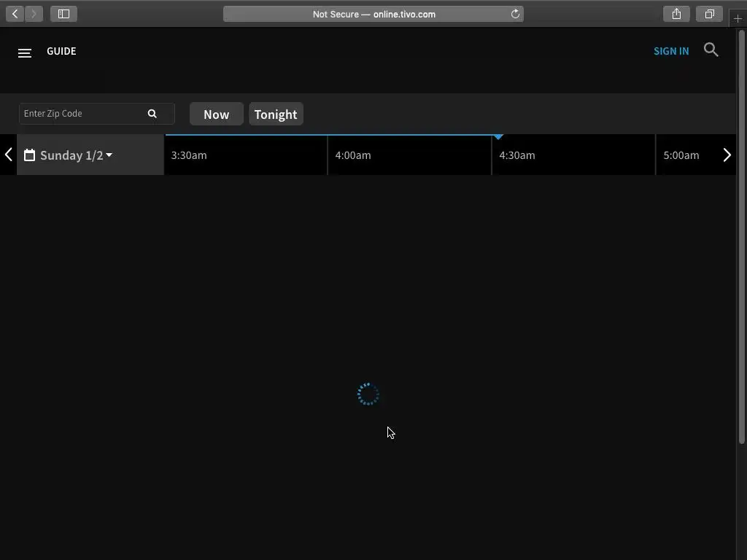The image size is (747, 560).
Task: Go back with Safari's back arrow
Action: click(x=15, y=14)
